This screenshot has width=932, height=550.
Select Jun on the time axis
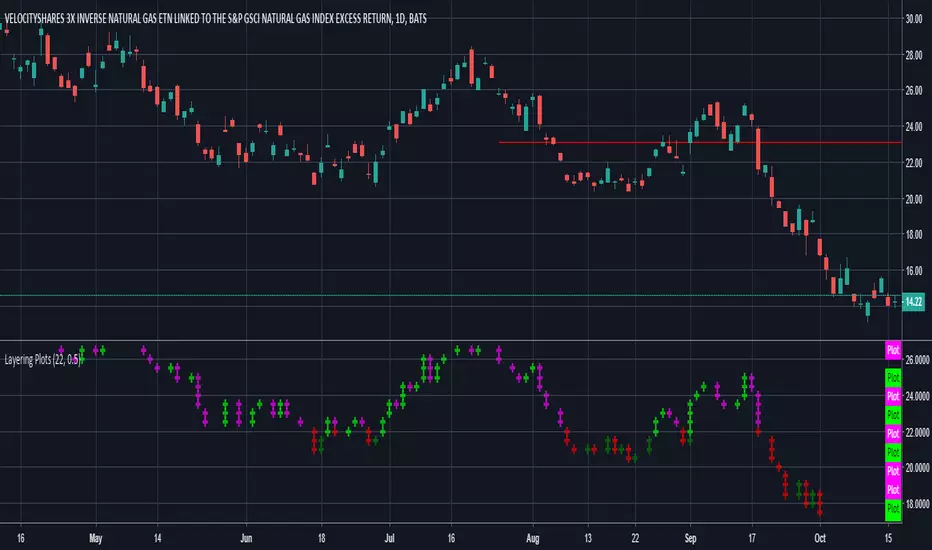pos(246,535)
